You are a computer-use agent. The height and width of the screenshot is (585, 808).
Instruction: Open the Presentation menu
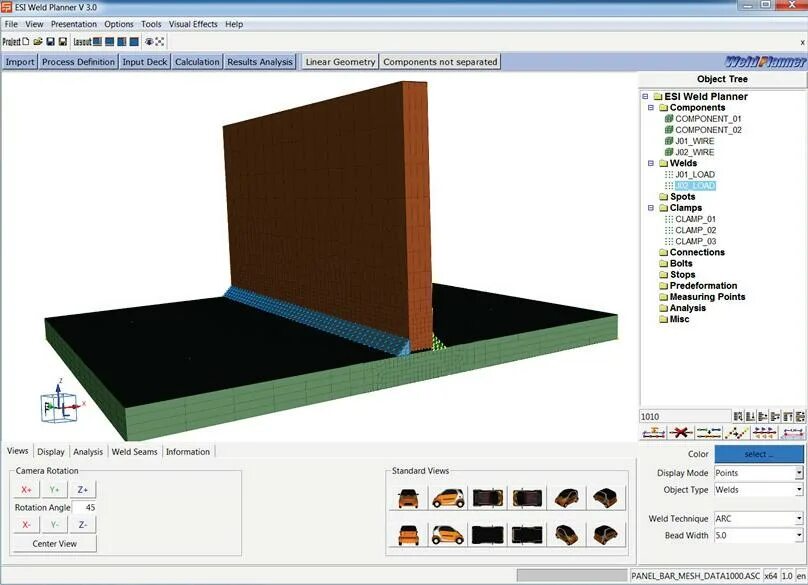point(74,24)
